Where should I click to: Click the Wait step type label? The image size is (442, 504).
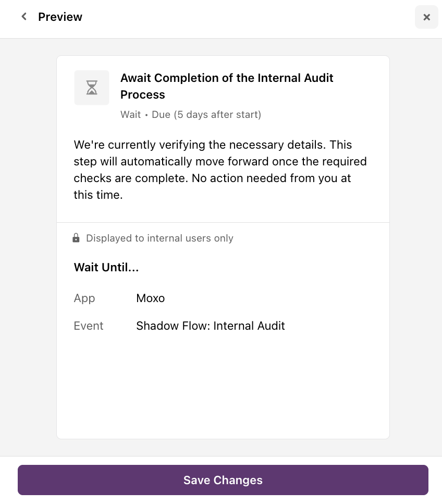tap(130, 114)
